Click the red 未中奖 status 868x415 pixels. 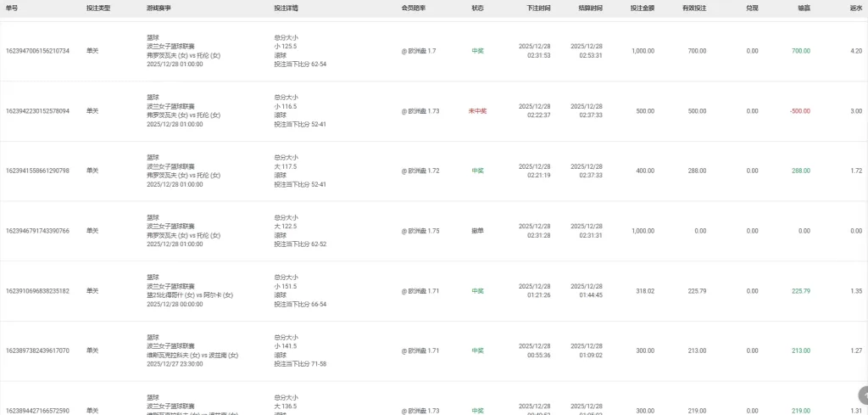(478, 111)
